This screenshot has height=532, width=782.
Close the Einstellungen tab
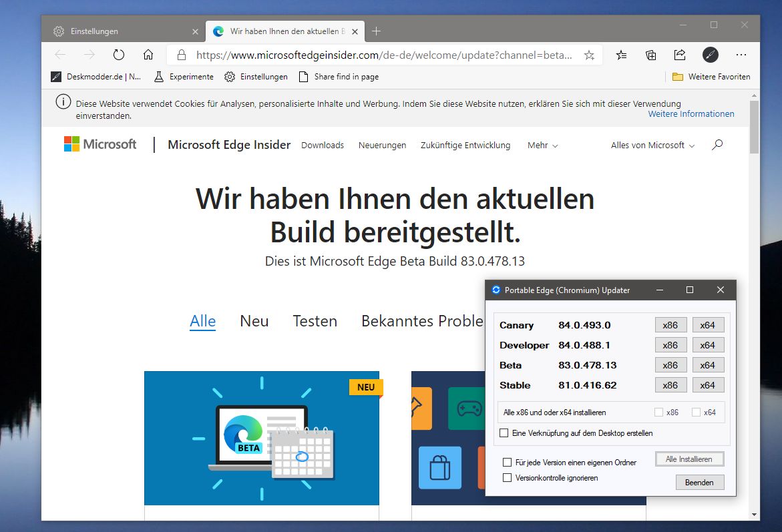click(195, 31)
